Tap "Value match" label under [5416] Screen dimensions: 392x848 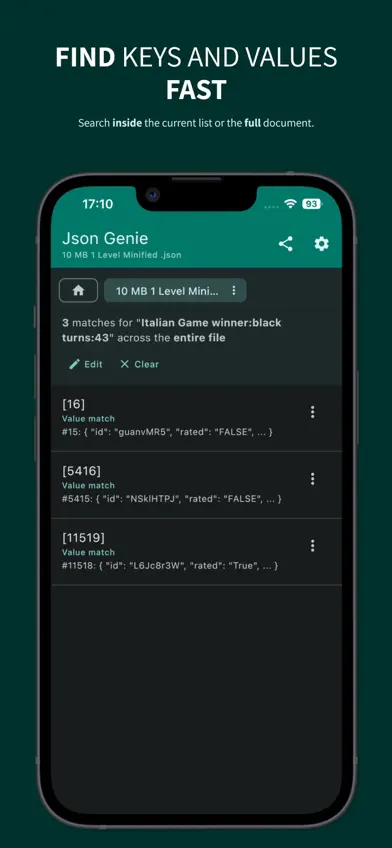click(x=88, y=485)
